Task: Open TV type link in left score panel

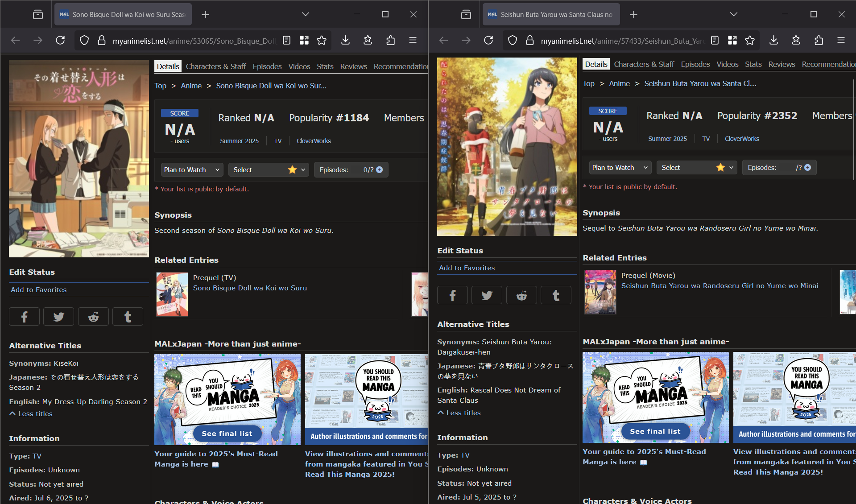Action: click(x=278, y=141)
